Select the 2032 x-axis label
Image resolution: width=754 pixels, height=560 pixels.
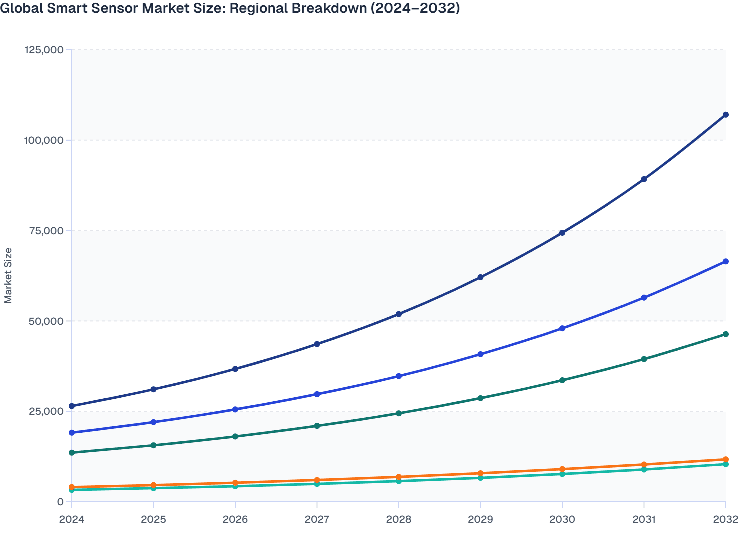725,520
